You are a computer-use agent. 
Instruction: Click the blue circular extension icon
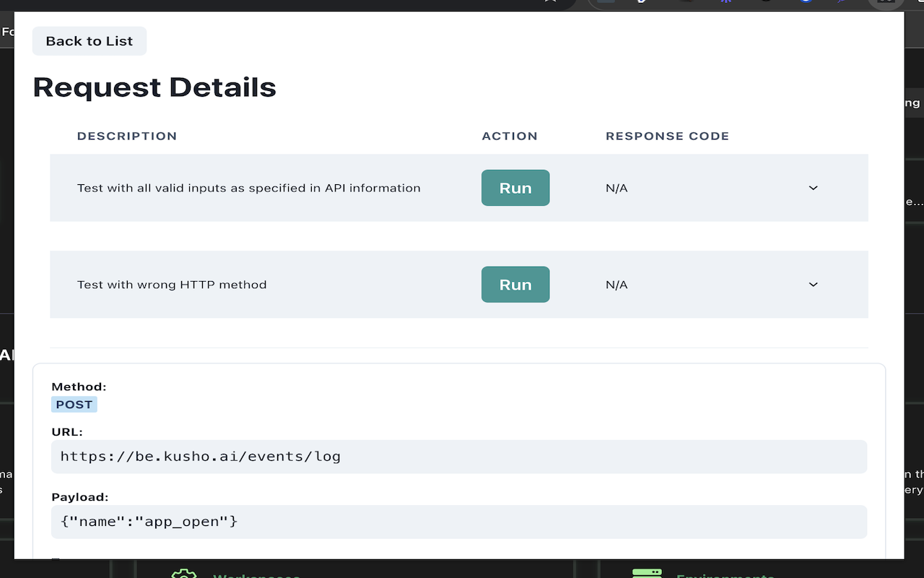point(805,3)
